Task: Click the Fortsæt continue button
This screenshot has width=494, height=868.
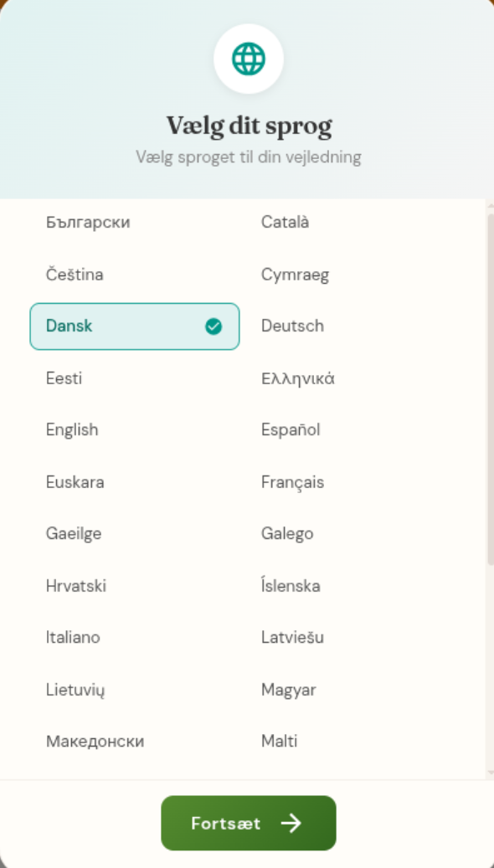Action: (x=249, y=823)
